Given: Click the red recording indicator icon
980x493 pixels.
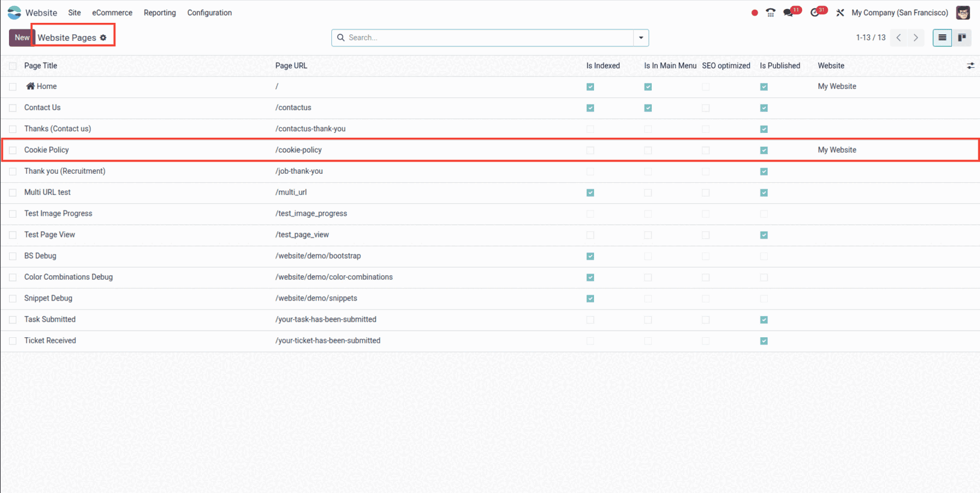Looking at the screenshot, I should click(x=755, y=13).
